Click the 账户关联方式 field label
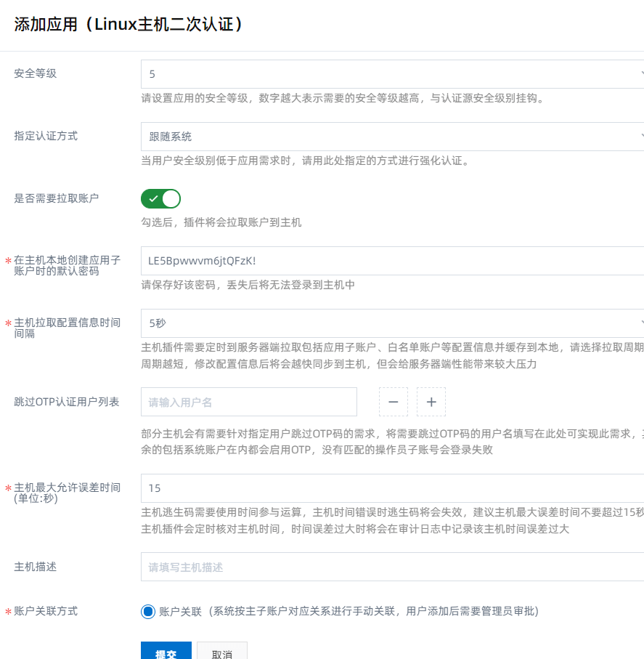The width and height of the screenshot is (644, 659). (46, 611)
